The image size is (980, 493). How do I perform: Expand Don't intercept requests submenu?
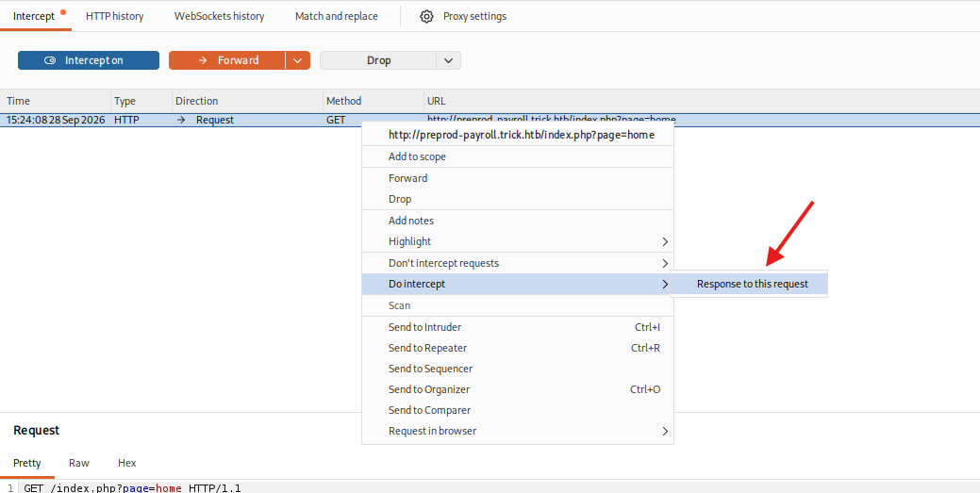coord(518,263)
